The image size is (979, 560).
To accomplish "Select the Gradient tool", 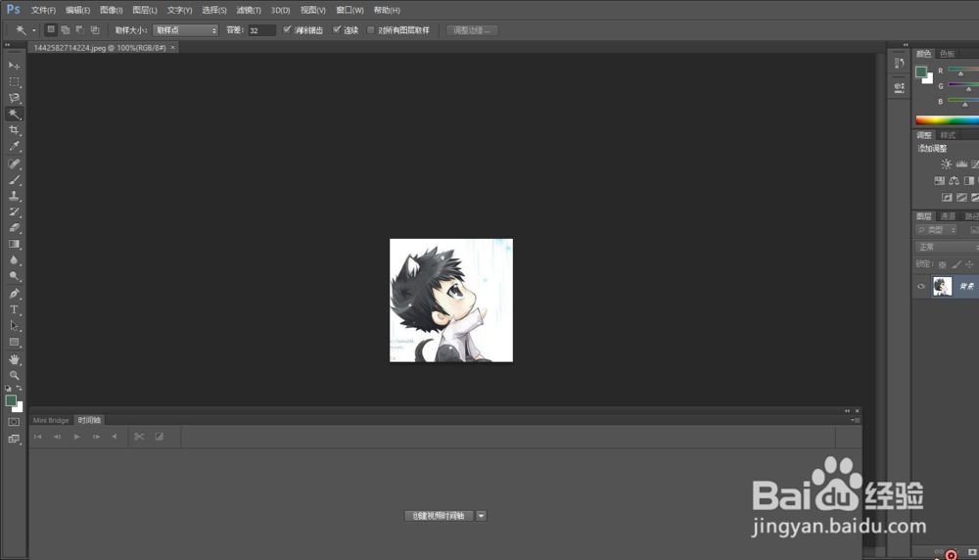I will (14, 244).
